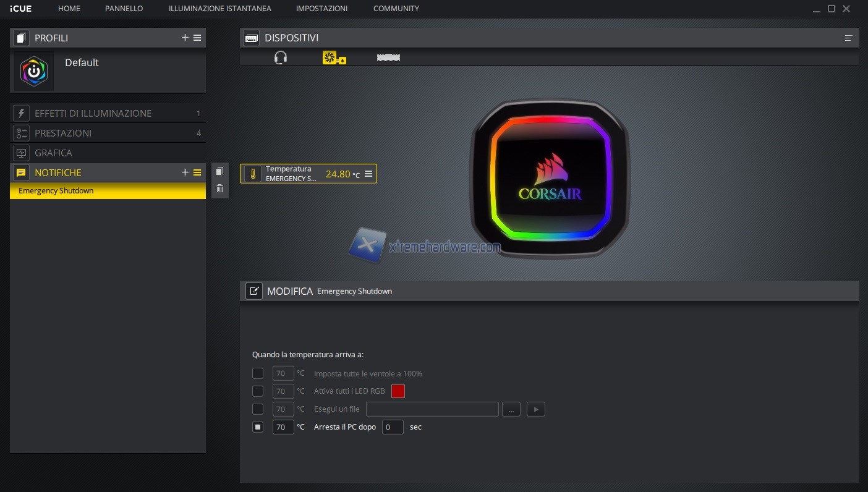
Task: Click the play button next to file field
Action: 535,409
